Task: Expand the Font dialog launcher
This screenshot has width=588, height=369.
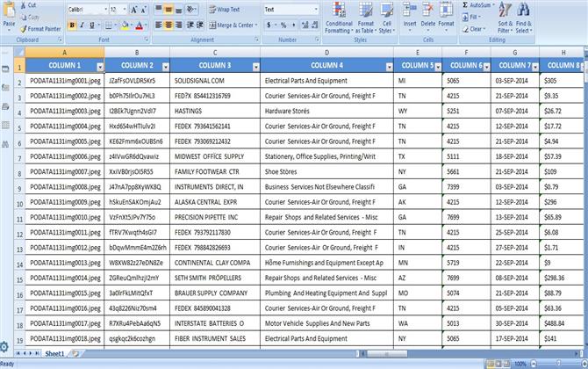Action: click(x=147, y=39)
